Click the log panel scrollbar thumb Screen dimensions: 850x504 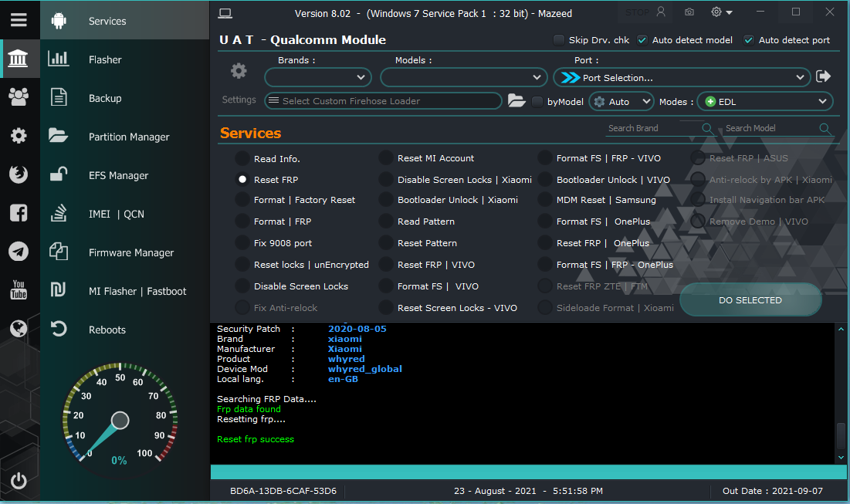tap(841, 436)
